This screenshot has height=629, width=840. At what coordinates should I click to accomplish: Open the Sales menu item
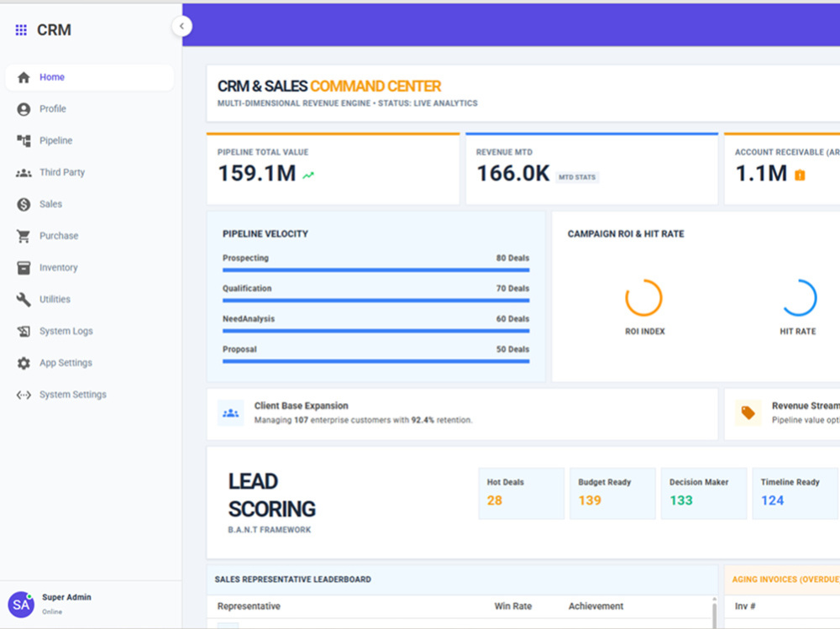90,204
